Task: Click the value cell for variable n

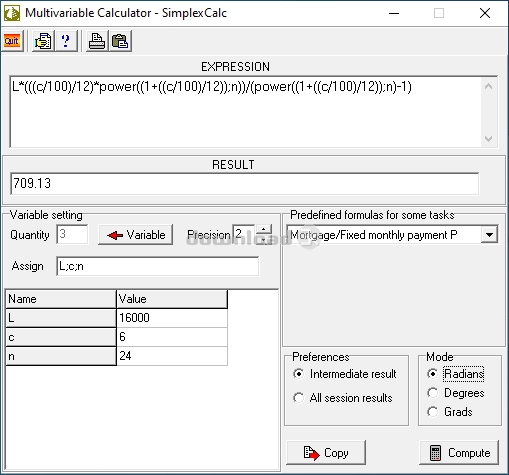Action: [x=172, y=356]
